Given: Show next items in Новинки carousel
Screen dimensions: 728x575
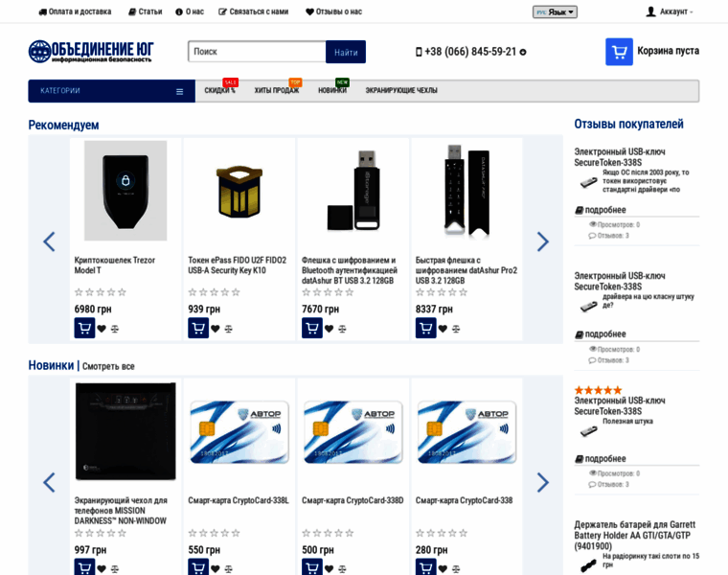Looking at the screenshot, I should point(543,482).
